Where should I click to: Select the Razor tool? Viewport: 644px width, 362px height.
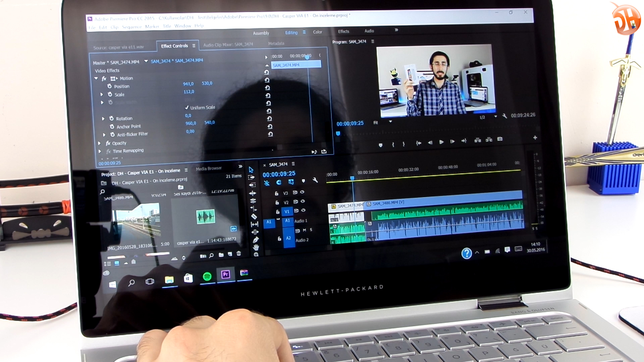point(254,216)
